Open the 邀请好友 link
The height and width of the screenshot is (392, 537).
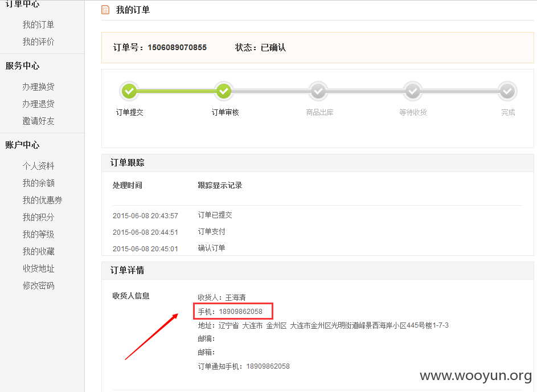pos(38,121)
